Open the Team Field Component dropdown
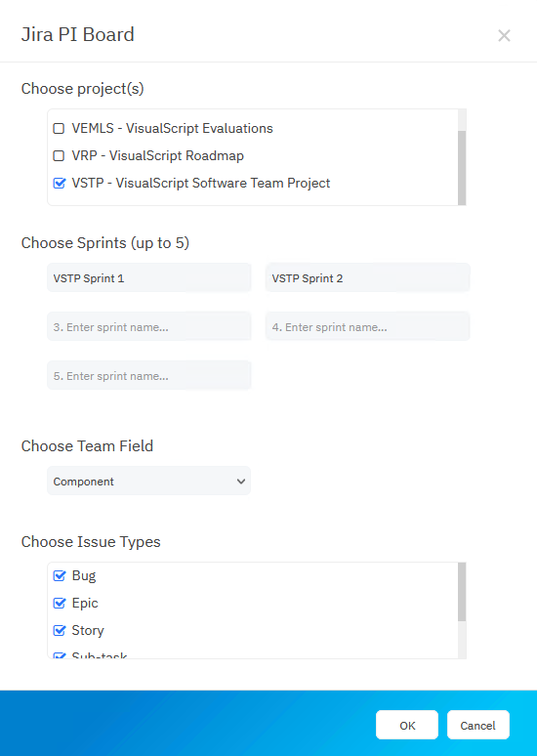The height and width of the screenshot is (756, 537). (149, 481)
